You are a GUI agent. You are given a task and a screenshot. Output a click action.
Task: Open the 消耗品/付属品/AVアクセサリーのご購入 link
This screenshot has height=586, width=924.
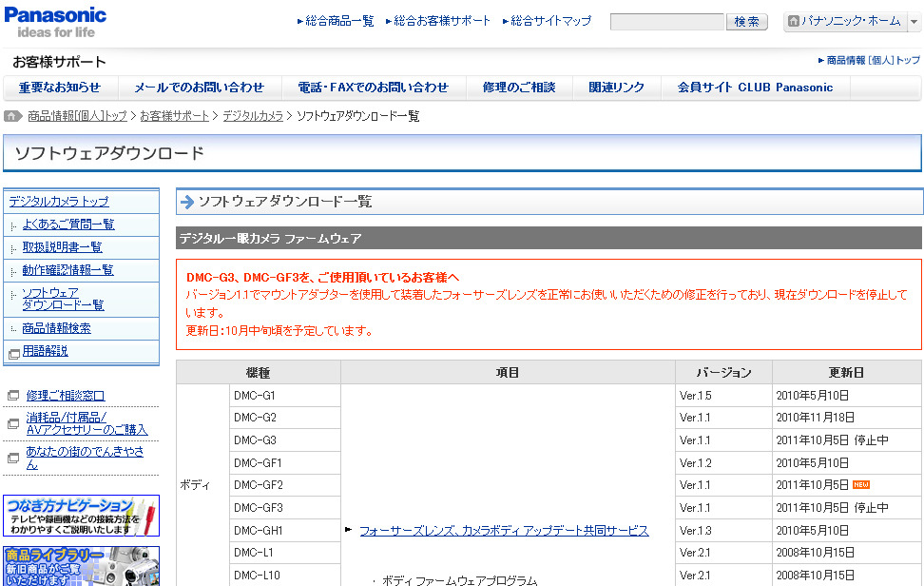click(x=87, y=424)
